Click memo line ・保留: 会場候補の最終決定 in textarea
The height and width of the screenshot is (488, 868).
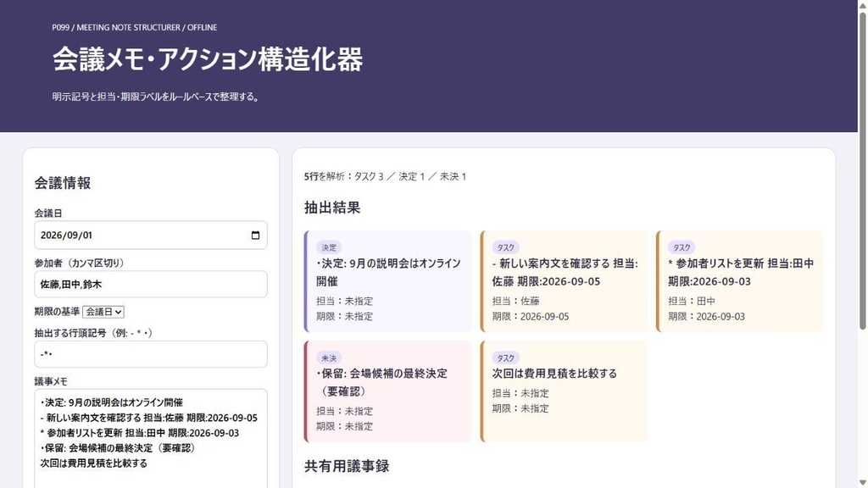click(x=118, y=448)
